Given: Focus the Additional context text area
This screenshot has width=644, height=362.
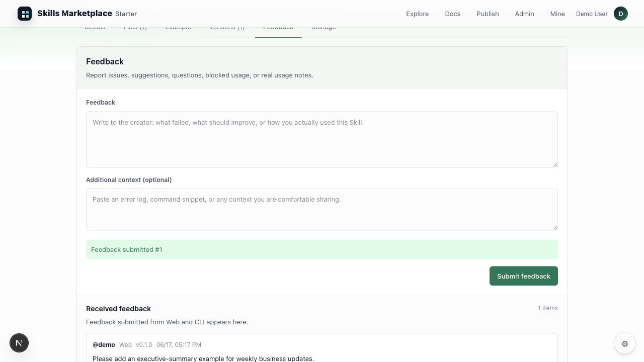Looking at the screenshot, I should tap(322, 209).
